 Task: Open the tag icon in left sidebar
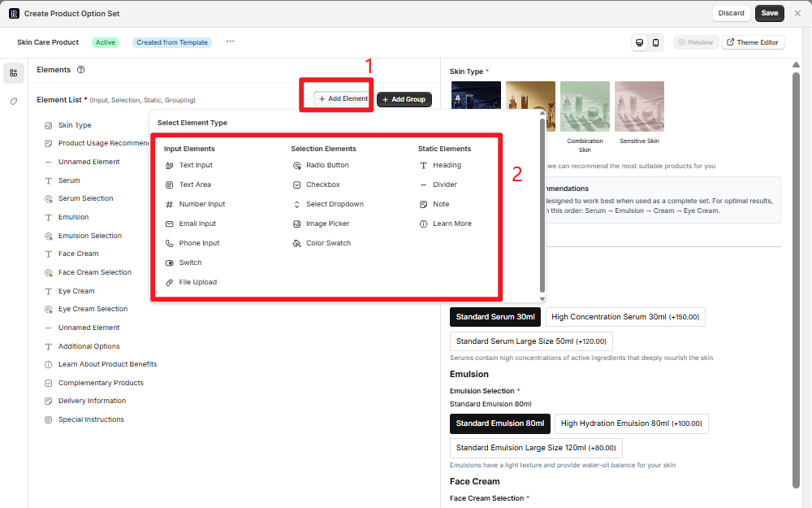pyautogui.click(x=14, y=102)
